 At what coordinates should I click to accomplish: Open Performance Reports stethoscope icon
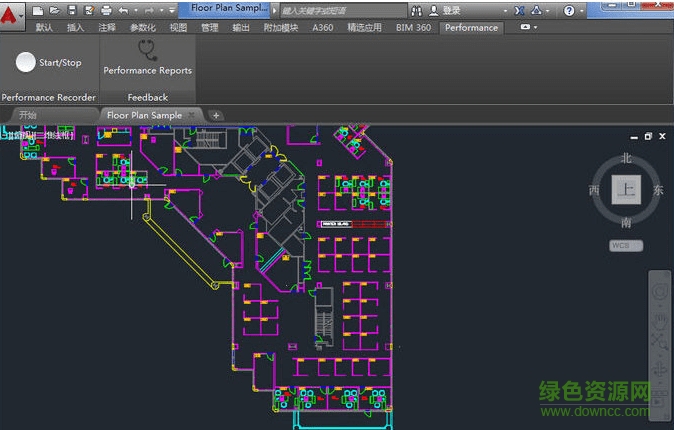147,49
